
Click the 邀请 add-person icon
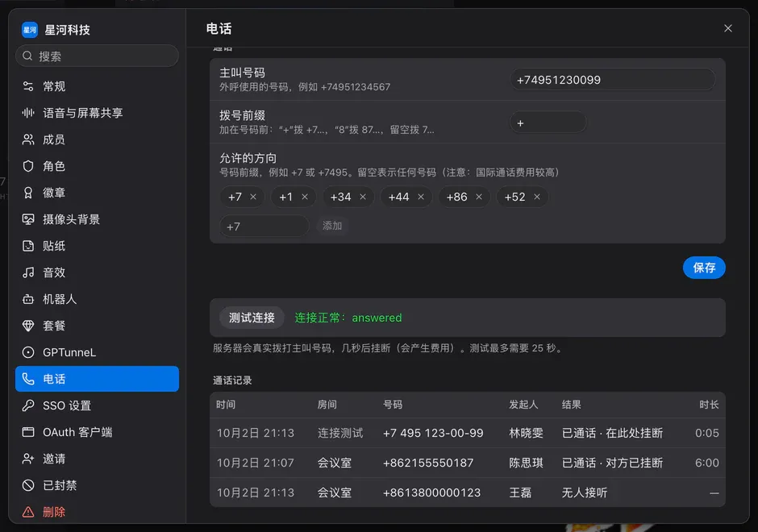(x=28, y=459)
